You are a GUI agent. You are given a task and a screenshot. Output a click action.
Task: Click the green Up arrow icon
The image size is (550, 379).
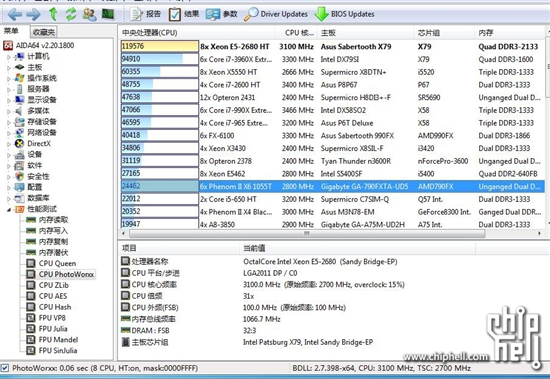53,14
